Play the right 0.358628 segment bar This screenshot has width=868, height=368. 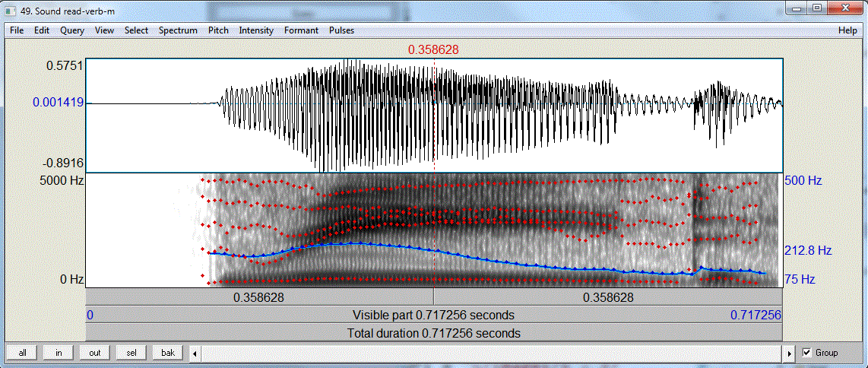pos(608,297)
